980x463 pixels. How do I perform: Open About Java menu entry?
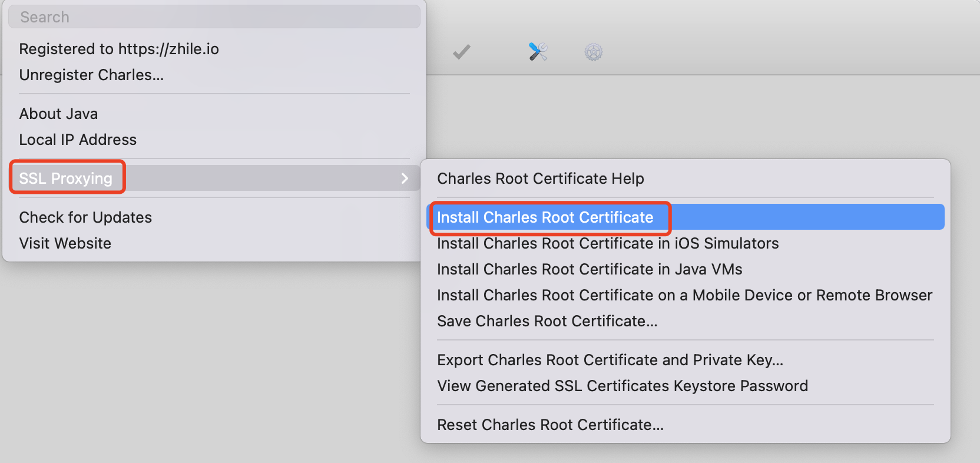[x=58, y=114]
